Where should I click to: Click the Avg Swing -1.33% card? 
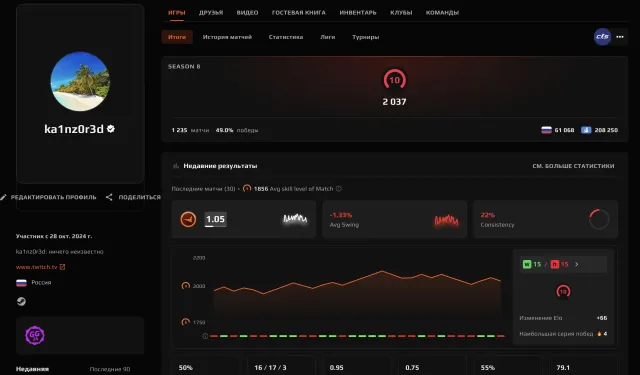click(394, 219)
